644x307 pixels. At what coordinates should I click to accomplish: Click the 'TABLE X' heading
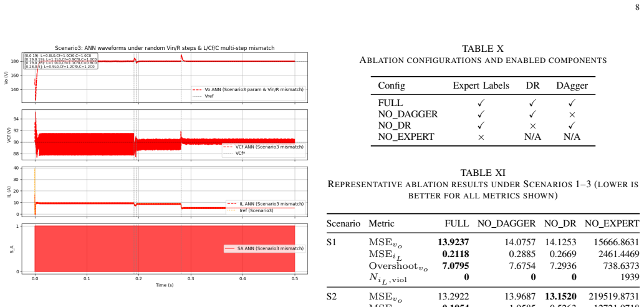(483, 49)
